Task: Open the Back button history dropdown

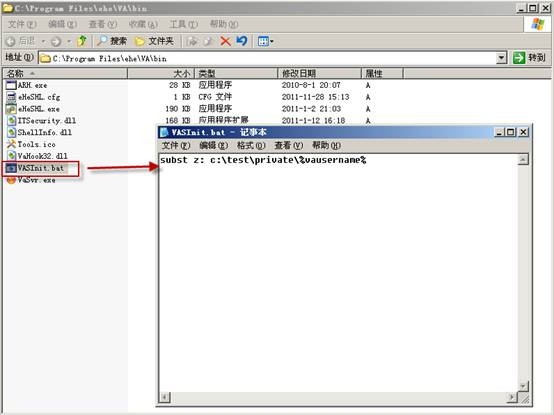Action: (x=43, y=42)
